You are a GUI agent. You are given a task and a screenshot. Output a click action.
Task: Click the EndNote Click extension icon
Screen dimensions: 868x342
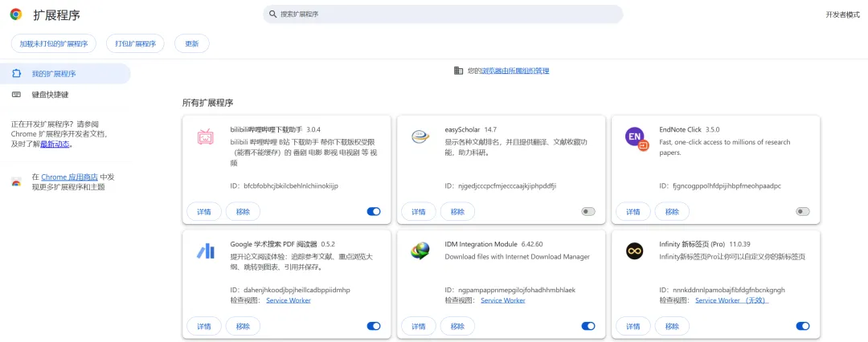[x=636, y=138]
